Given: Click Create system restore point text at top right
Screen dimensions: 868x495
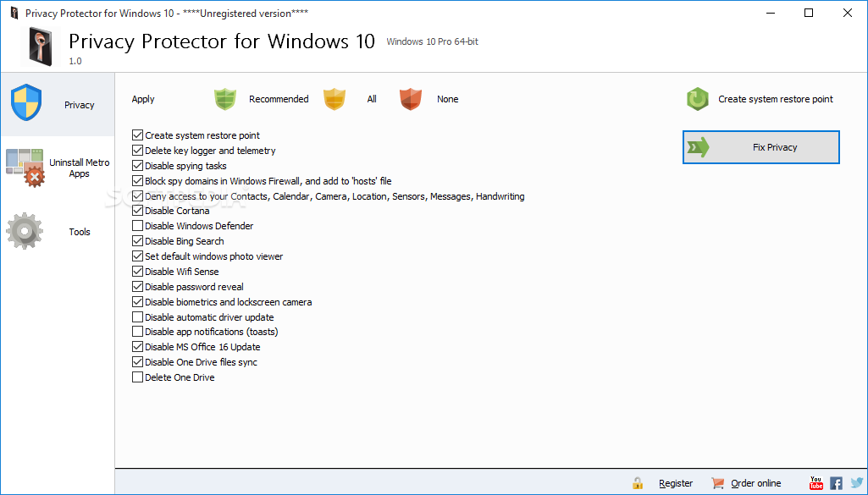Looking at the screenshot, I should (x=776, y=99).
